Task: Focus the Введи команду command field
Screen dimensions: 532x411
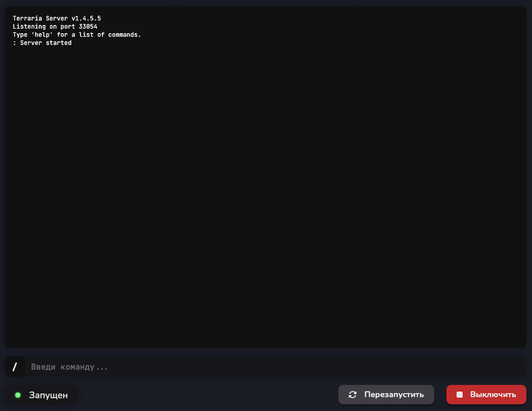Action: tap(275, 366)
